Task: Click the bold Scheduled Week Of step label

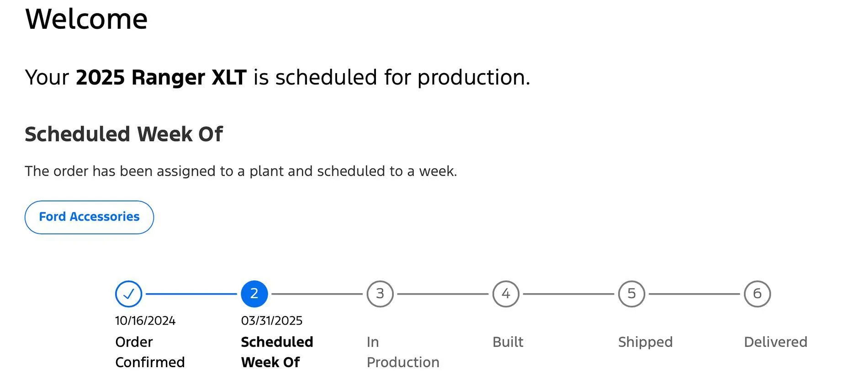Action: click(x=277, y=352)
